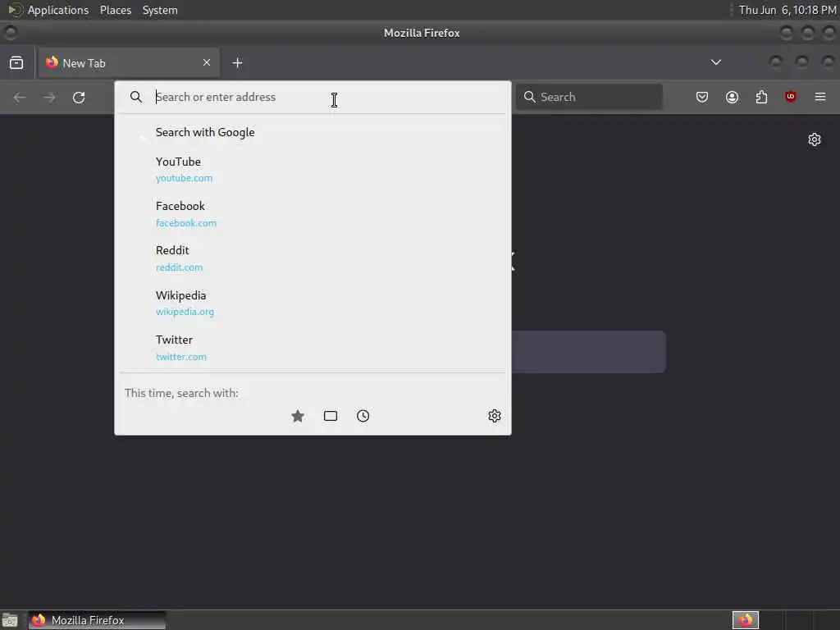Click the toolbar Search magnifier icon

(529, 97)
